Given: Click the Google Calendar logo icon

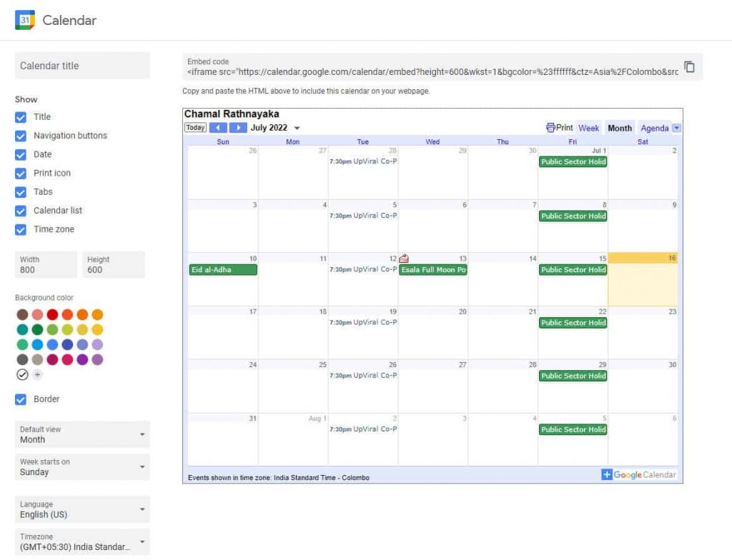Looking at the screenshot, I should tap(25, 20).
